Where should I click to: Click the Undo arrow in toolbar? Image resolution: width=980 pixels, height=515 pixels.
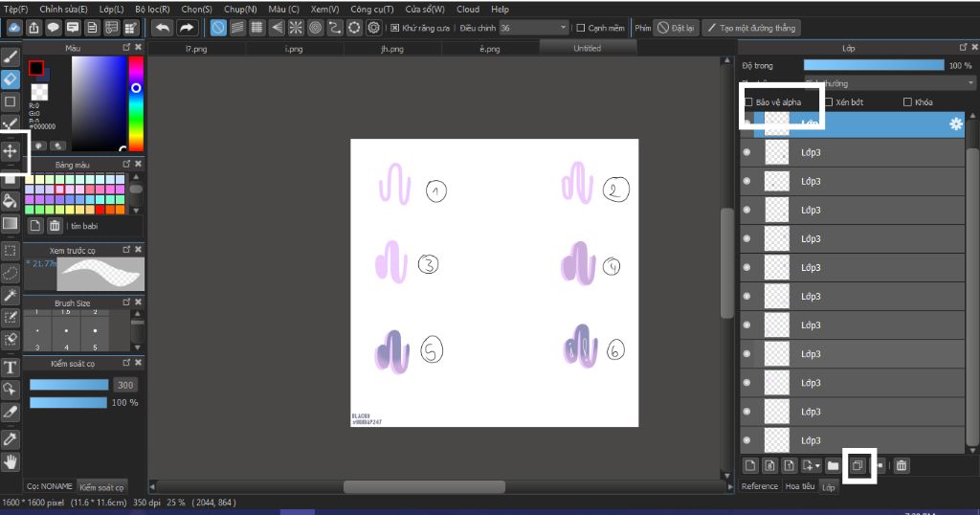click(163, 28)
